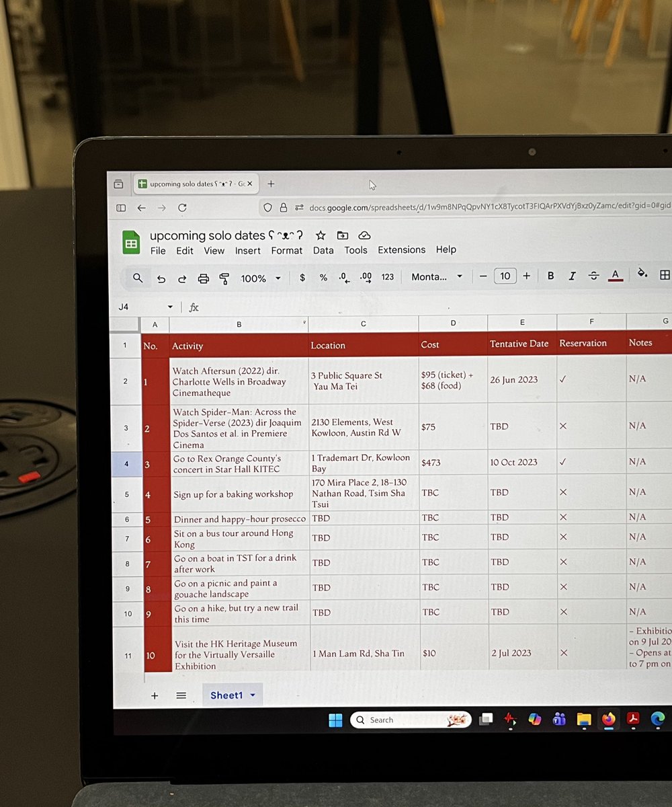Increase decimal places
672x807 pixels.
tap(366, 276)
